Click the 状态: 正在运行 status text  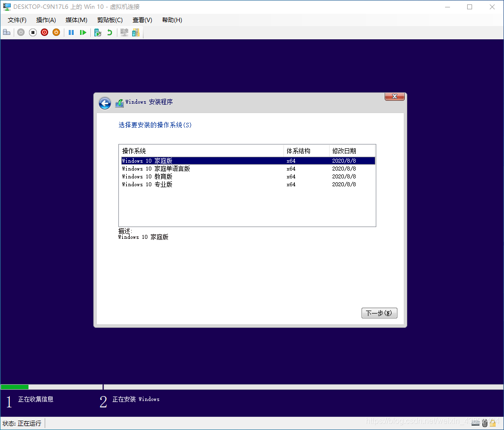coord(22,423)
